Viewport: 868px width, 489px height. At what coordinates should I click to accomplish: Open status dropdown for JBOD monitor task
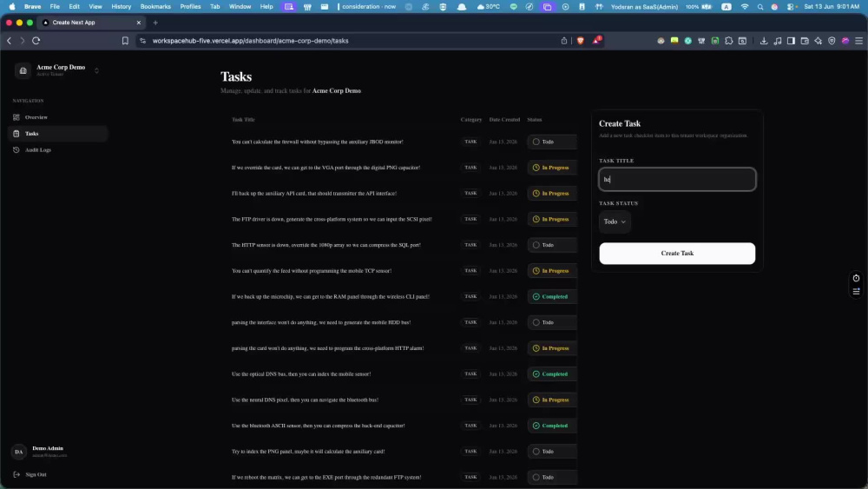coord(552,142)
